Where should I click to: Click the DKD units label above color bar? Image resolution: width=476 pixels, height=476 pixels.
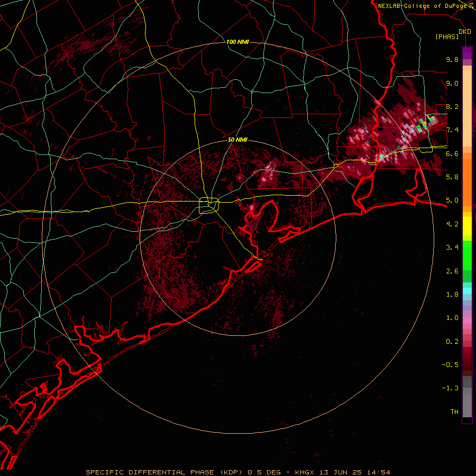click(x=465, y=31)
